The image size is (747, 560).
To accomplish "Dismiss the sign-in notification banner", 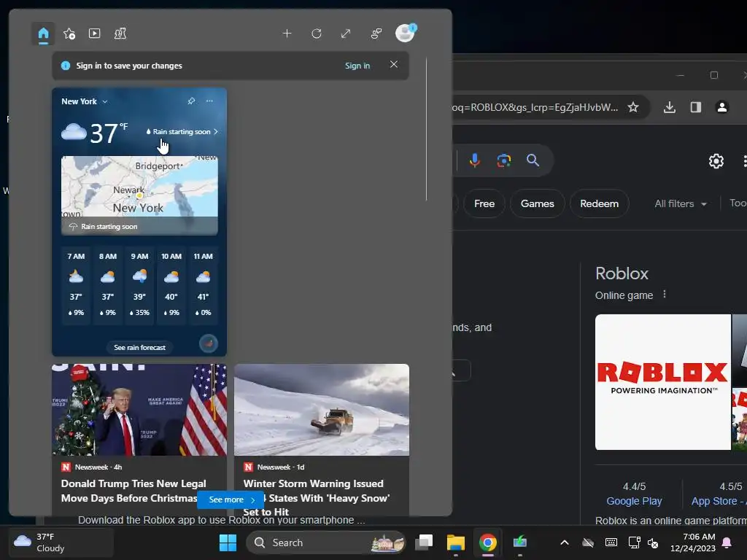I will tap(393, 64).
